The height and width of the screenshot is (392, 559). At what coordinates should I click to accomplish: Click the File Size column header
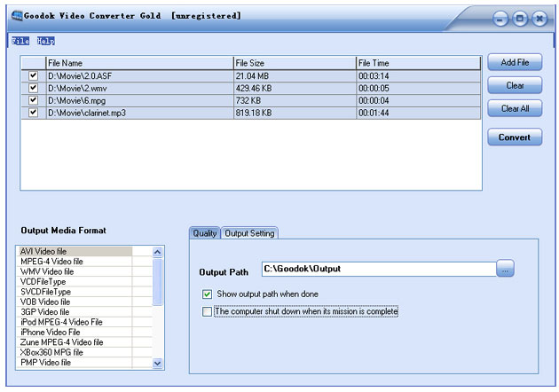point(295,63)
